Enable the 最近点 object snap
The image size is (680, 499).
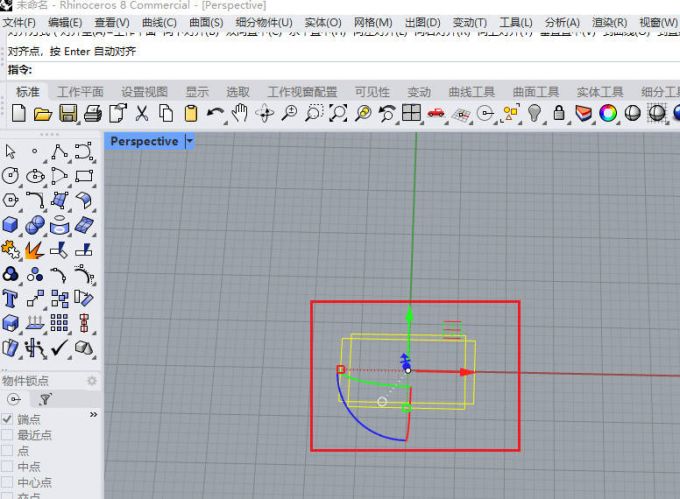8,435
